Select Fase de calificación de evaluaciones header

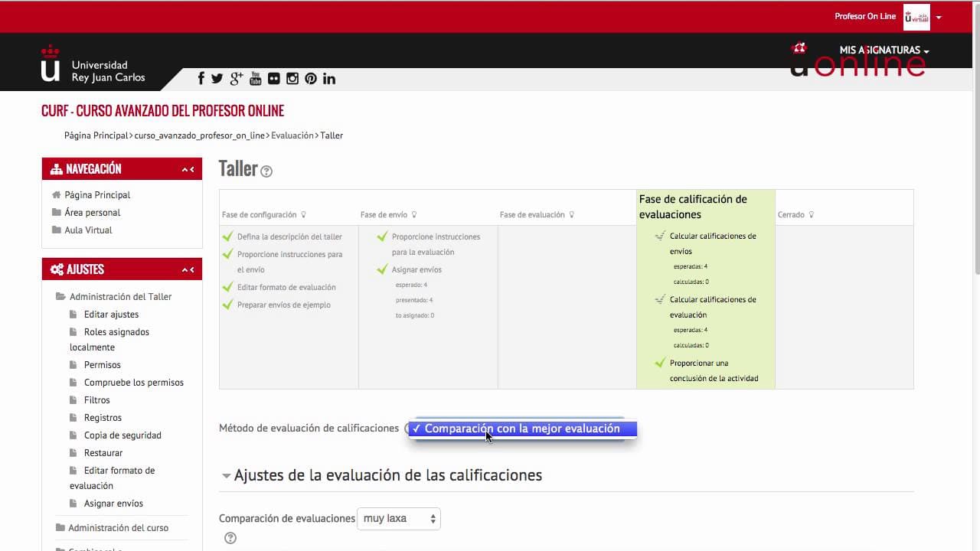point(693,207)
